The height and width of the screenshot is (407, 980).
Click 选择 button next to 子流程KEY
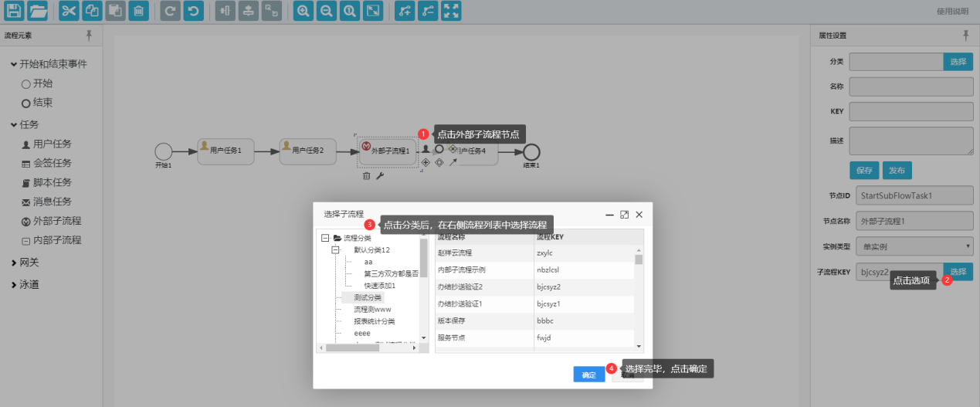pyautogui.click(x=958, y=271)
